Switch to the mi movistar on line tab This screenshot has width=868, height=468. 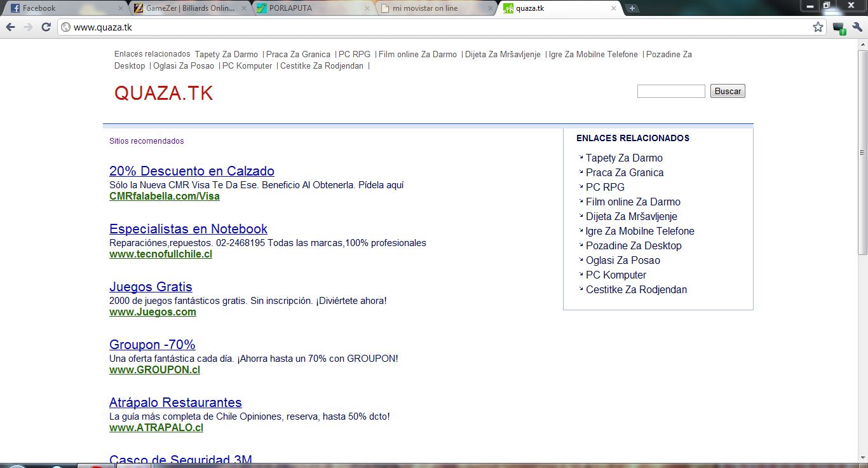point(435,8)
